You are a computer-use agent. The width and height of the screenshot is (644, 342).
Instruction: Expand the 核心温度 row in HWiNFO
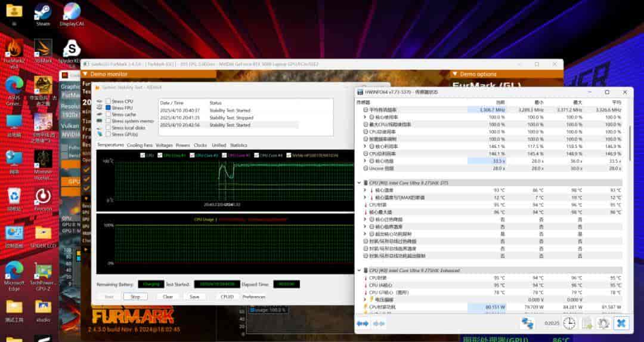click(x=365, y=190)
